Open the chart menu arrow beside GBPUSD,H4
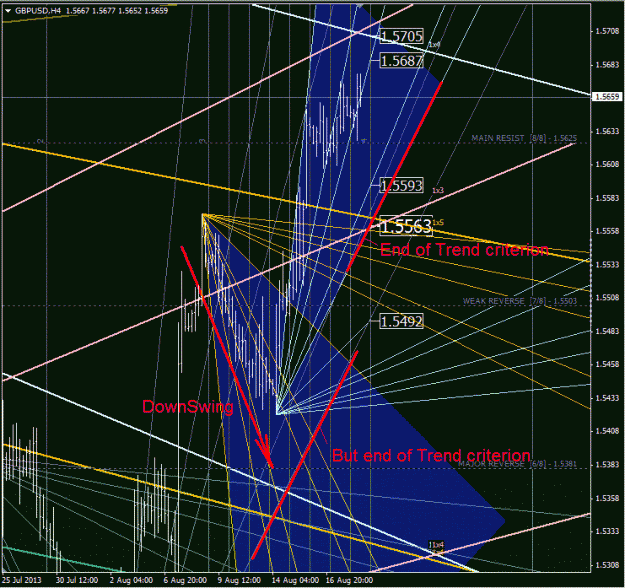The image size is (625, 588). 8,11
